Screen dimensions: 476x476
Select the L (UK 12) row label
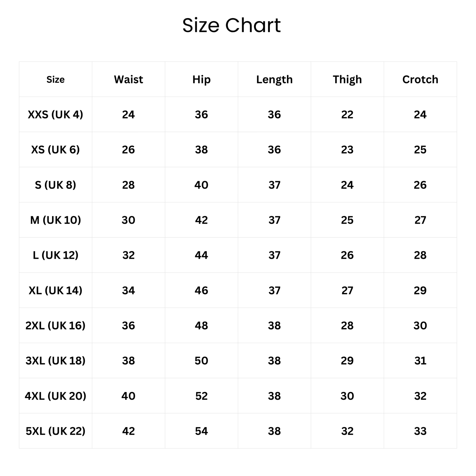pyautogui.click(x=55, y=255)
